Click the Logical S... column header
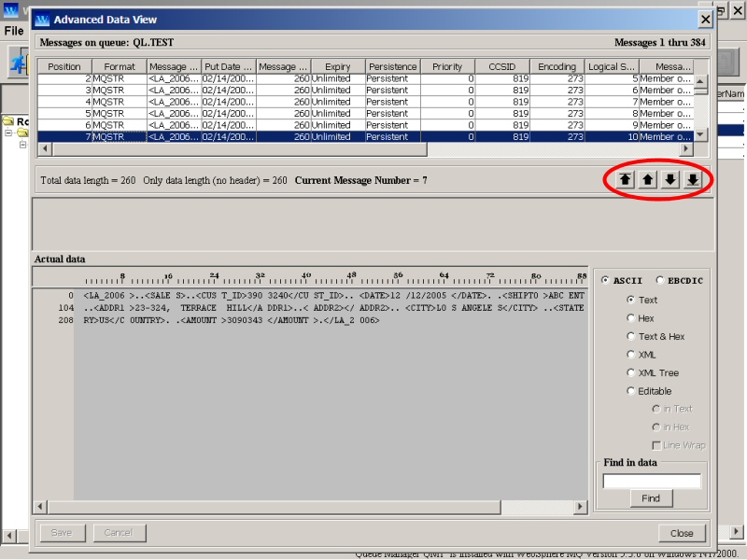Screen dimensions: 747x560 612,66
